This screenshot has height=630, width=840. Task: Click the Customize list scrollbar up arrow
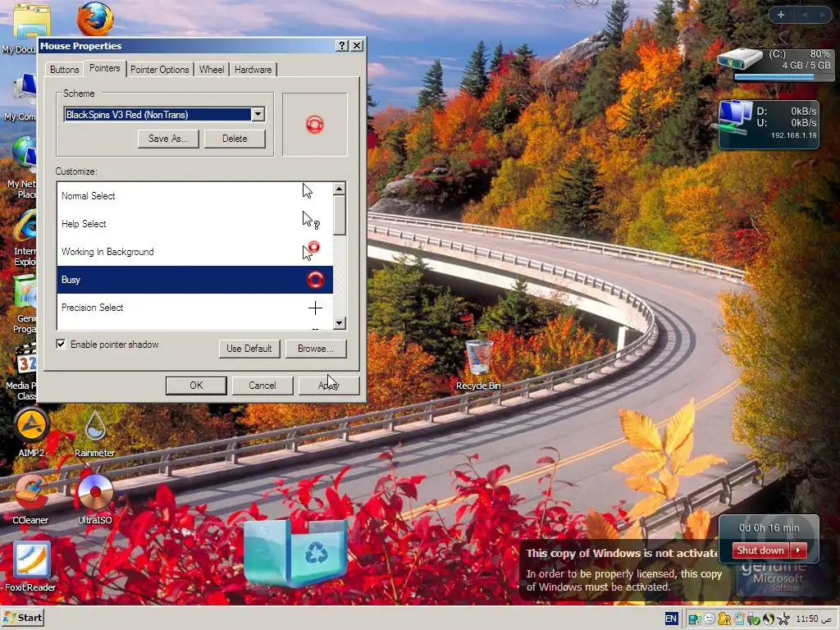[339, 189]
